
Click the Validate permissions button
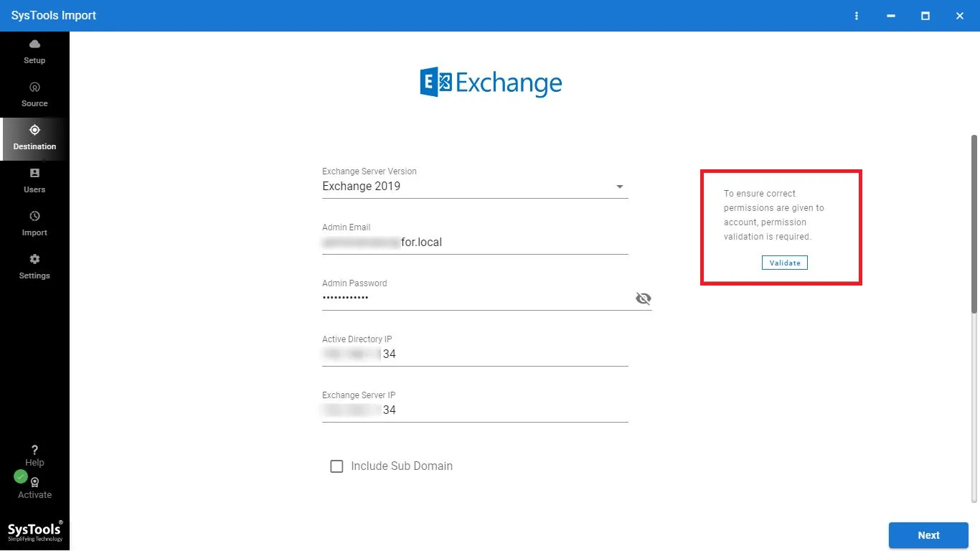[785, 263]
